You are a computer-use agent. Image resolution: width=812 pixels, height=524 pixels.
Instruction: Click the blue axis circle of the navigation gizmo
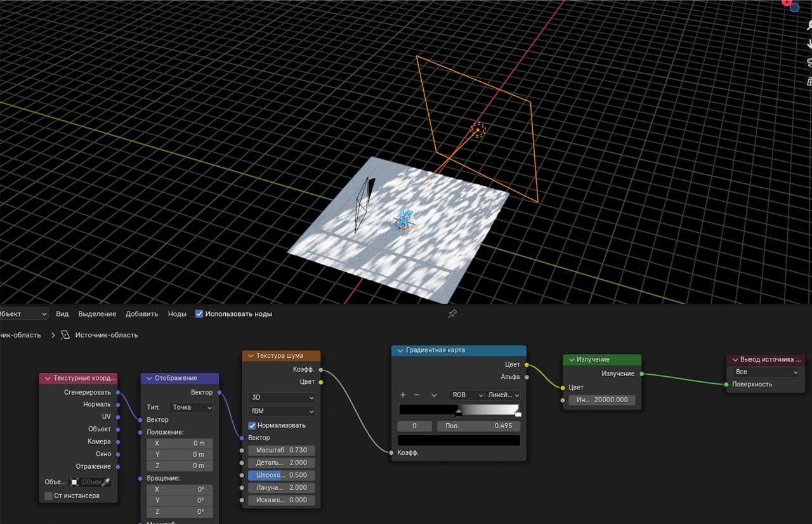794,7
